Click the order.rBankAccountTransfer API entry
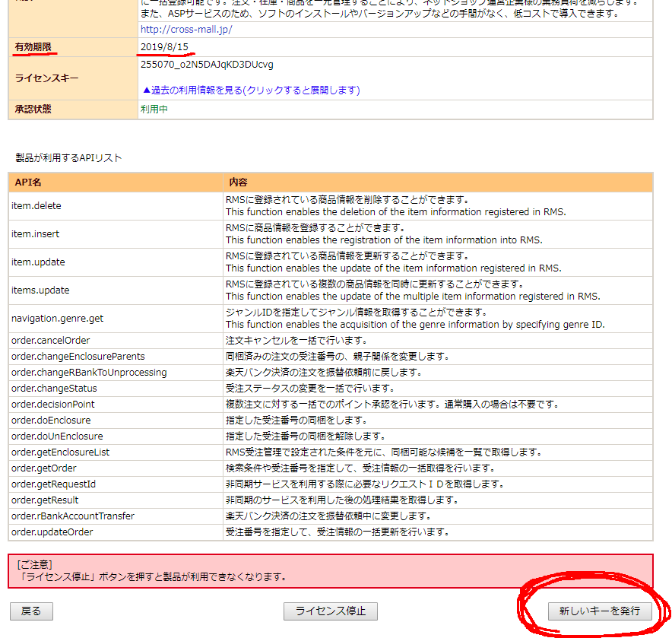Image resolution: width=672 pixels, height=638 pixels. [73, 516]
